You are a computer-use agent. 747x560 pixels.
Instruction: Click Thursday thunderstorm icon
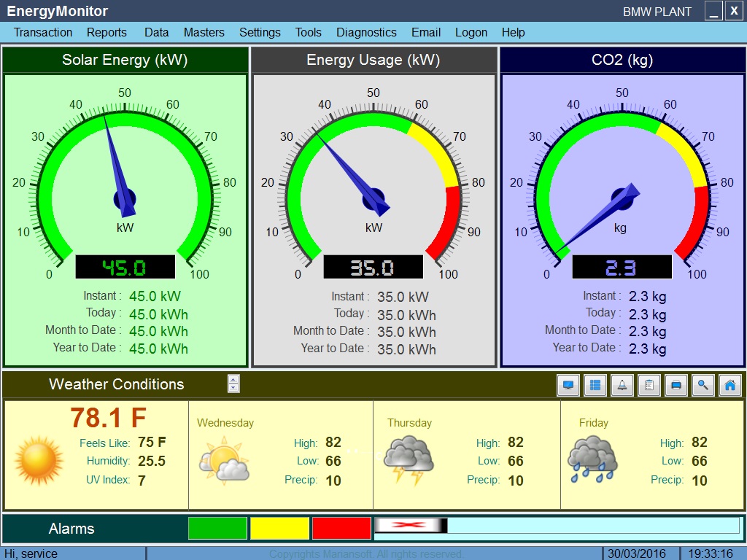click(409, 461)
